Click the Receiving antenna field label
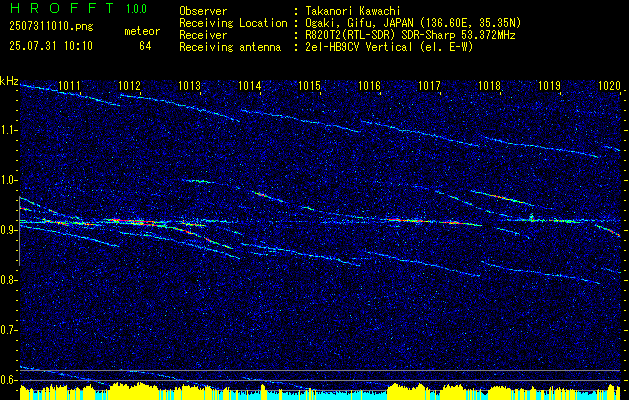 tap(230, 47)
